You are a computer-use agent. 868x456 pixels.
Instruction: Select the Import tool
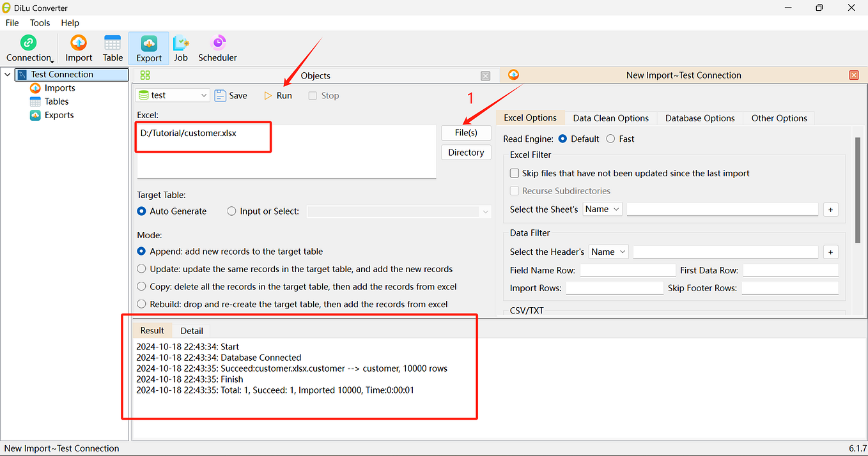pos(78,48)
